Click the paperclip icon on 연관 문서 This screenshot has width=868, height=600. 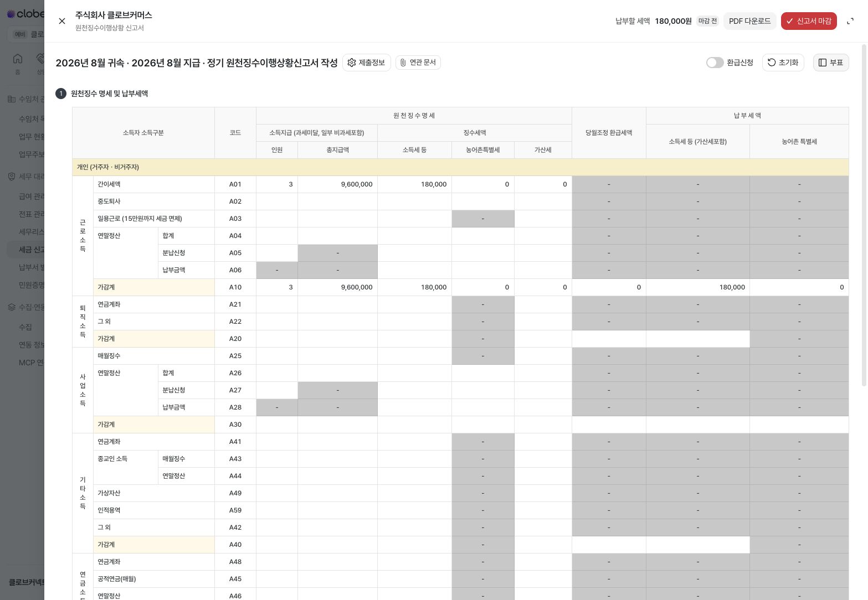pos(403,63)
